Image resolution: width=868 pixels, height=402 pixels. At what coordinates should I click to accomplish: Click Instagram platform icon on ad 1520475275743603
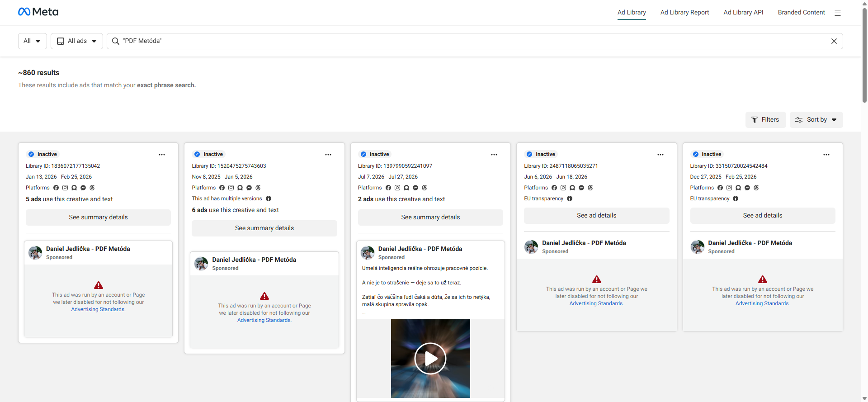pyautogui.click(x=231, y=188)
